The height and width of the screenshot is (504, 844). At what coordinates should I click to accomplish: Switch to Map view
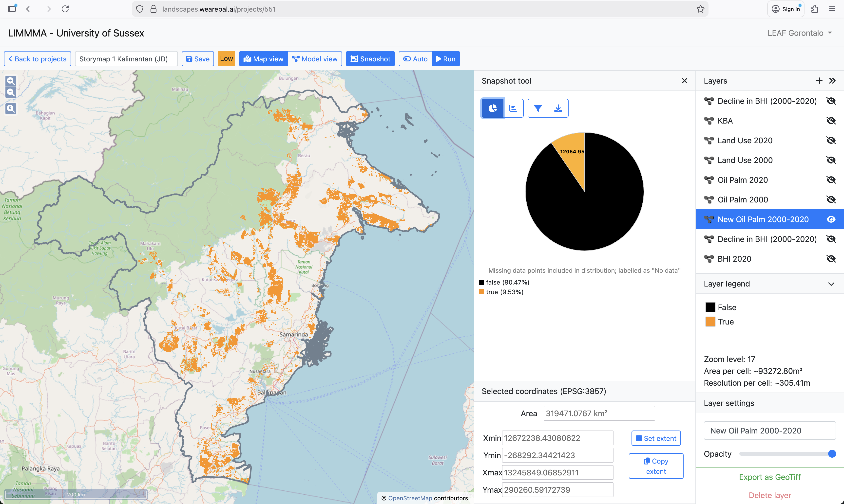tap(263, 59)
